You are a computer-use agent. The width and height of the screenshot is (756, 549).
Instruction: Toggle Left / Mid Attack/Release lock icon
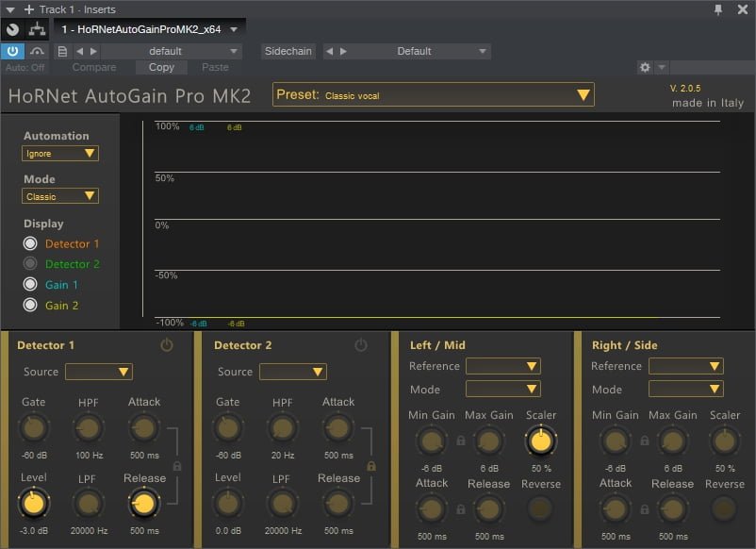coord(461,509)
